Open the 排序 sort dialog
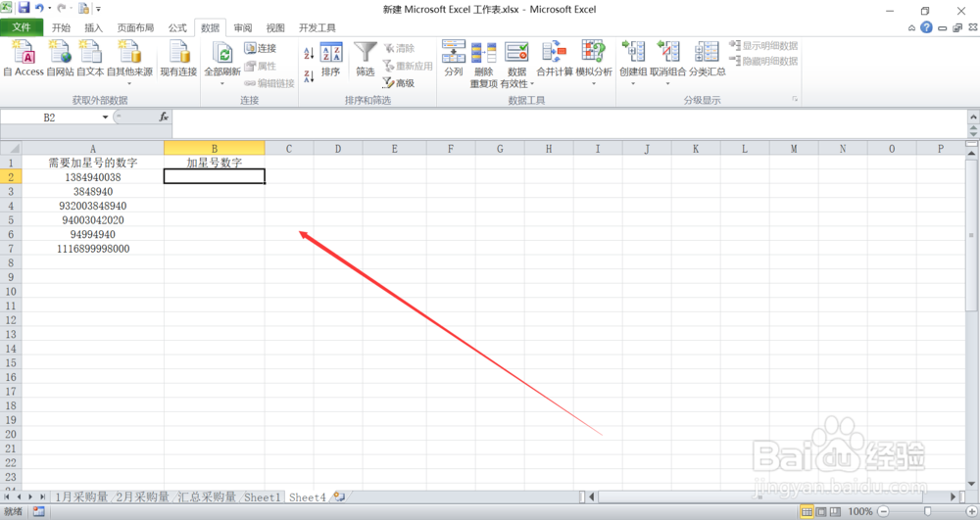 click(330, 60)
